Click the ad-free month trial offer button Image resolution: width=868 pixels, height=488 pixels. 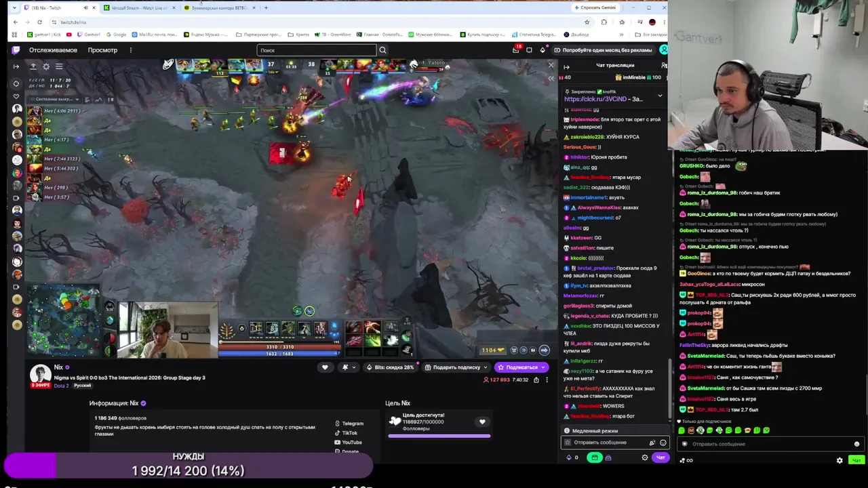coord(603,50)
